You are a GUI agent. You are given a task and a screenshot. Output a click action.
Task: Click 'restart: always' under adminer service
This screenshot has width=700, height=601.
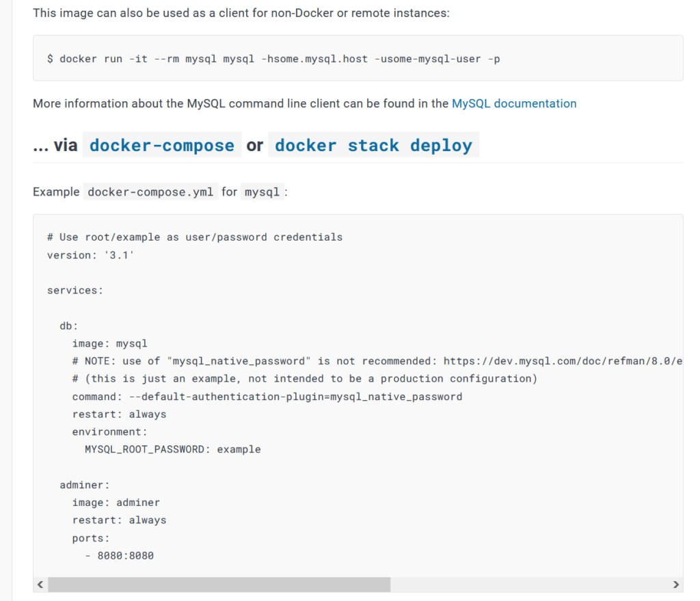tap(119, 520)
